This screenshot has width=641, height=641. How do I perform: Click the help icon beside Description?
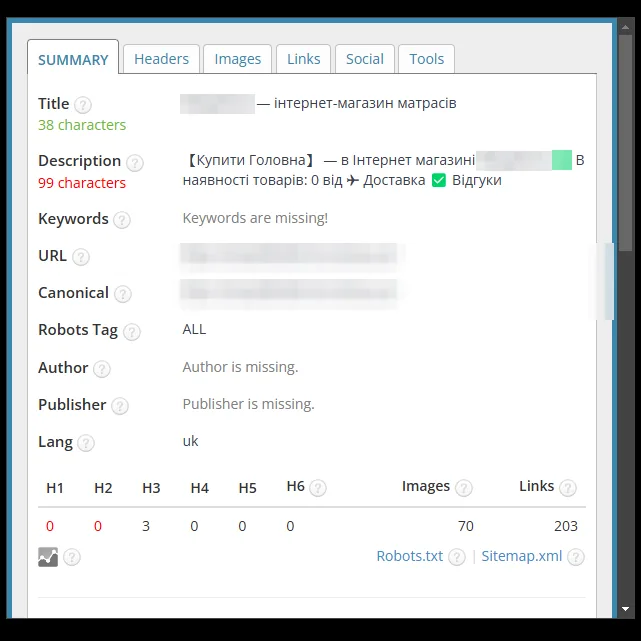[134, 162]
